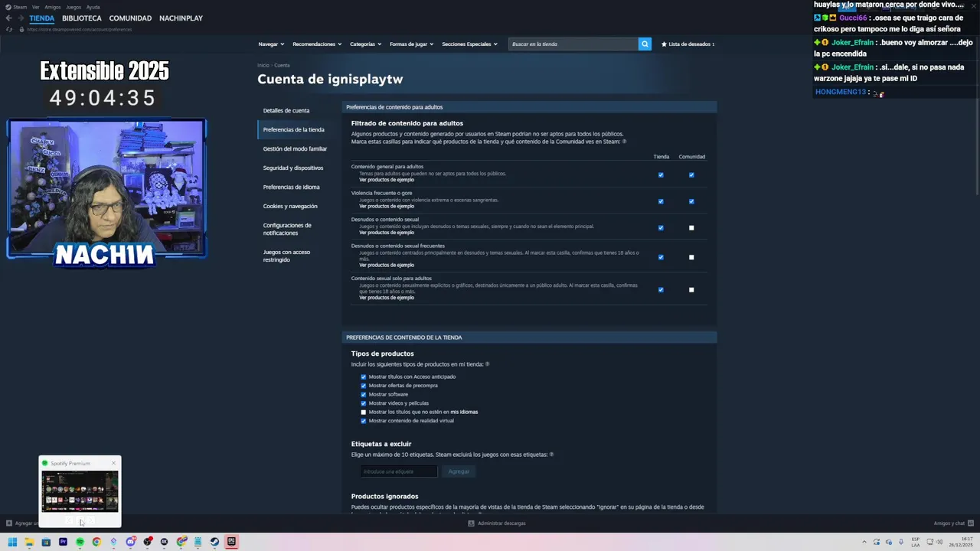The image size is (980, 551).
Task: Open the NACHINPLAY profile tab
Action: click(181, 18)
